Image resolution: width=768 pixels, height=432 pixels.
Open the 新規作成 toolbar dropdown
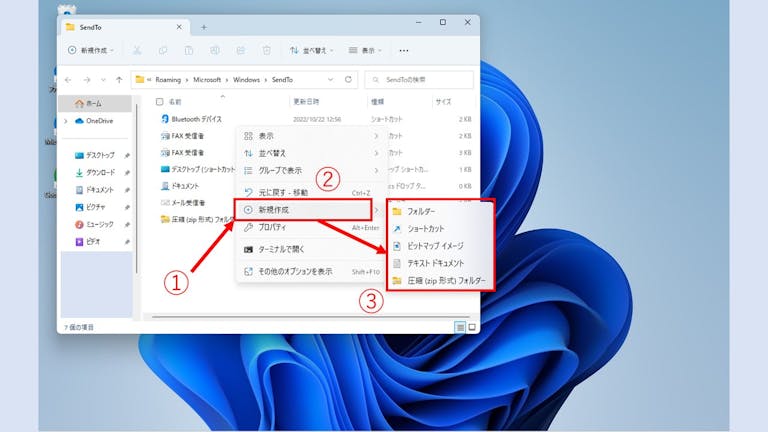[x=91, y=50]
